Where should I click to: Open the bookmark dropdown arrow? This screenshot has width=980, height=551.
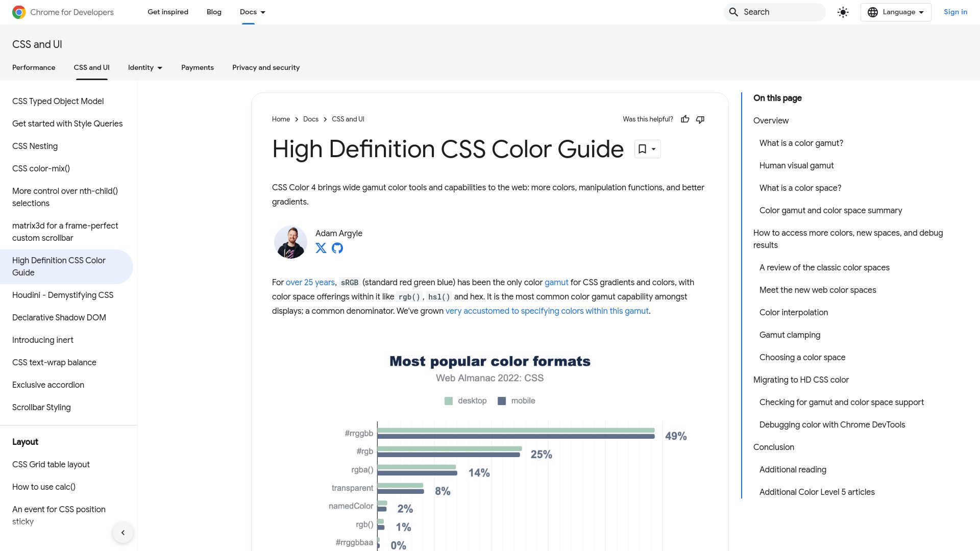tap(653, 149)
